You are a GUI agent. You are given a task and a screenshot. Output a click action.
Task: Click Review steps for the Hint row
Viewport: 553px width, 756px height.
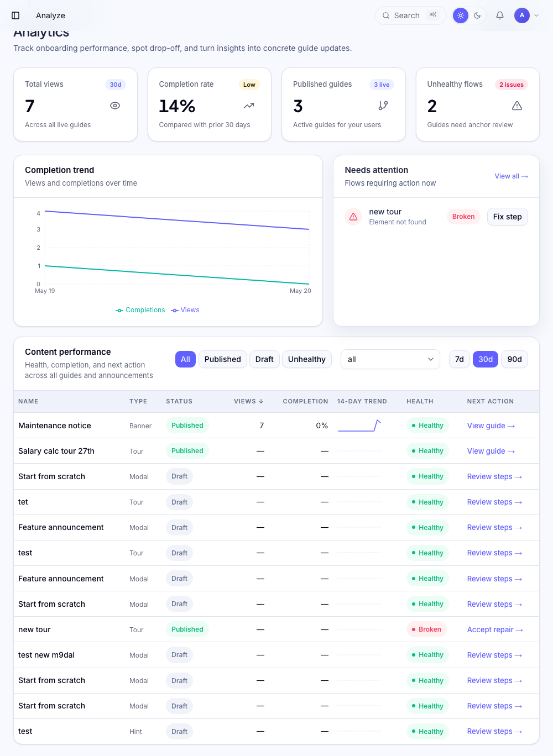pyautogui.click(x=494, y=731)
